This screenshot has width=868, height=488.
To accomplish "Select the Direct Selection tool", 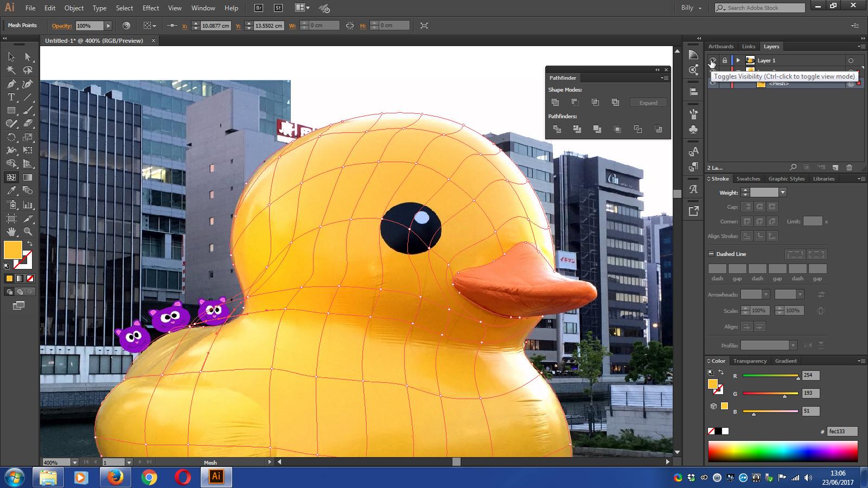I will point(28,56).
